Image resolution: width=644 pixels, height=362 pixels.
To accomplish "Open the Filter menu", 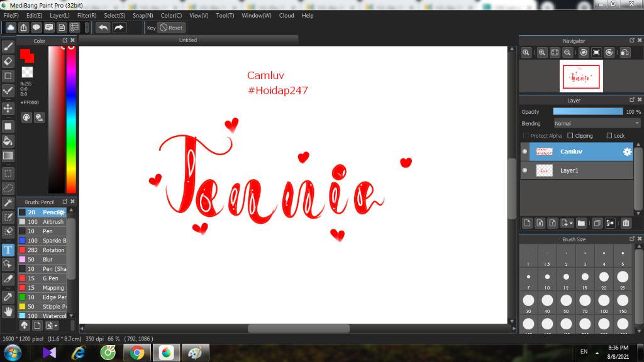I will coord(87,16).
